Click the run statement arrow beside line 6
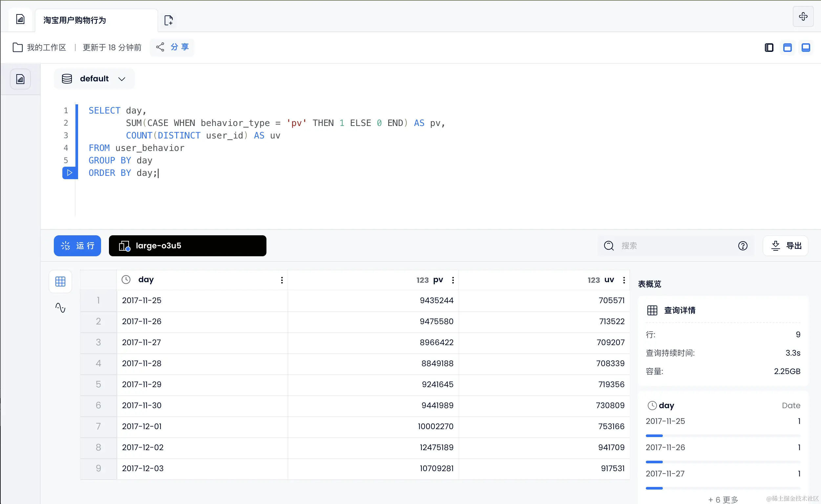Screen dimensions: 821x504 click(x=69, y=173)
